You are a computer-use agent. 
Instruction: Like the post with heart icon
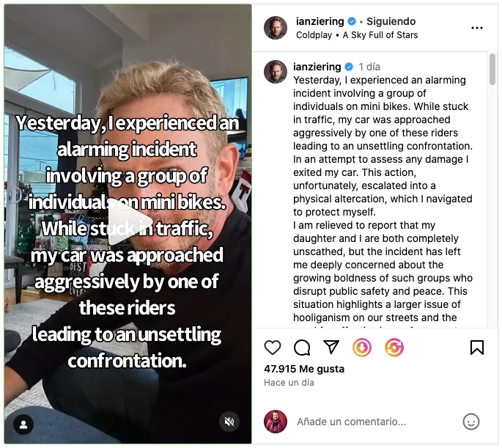[273, 348]
